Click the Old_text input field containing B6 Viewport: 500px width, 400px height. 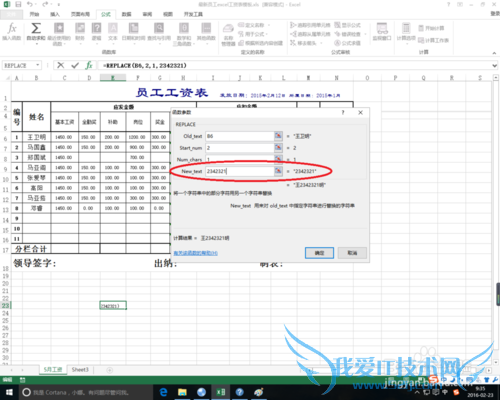tap(239, 136)
